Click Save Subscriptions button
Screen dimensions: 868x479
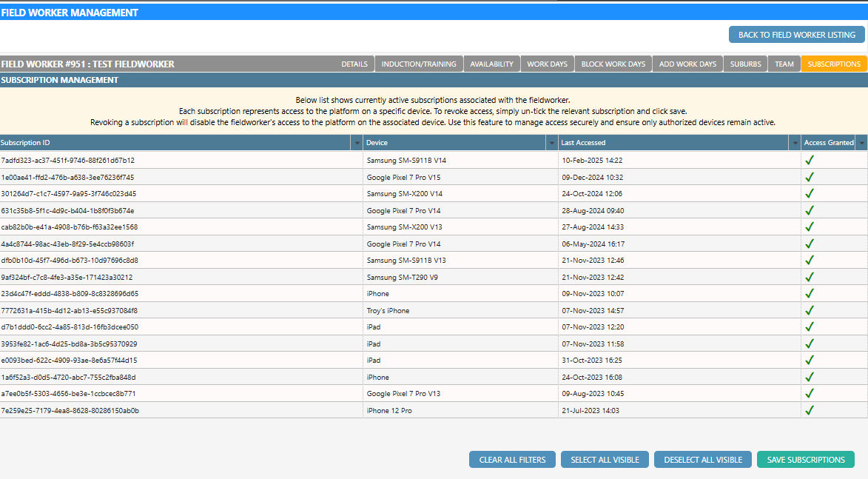(805, 460)
